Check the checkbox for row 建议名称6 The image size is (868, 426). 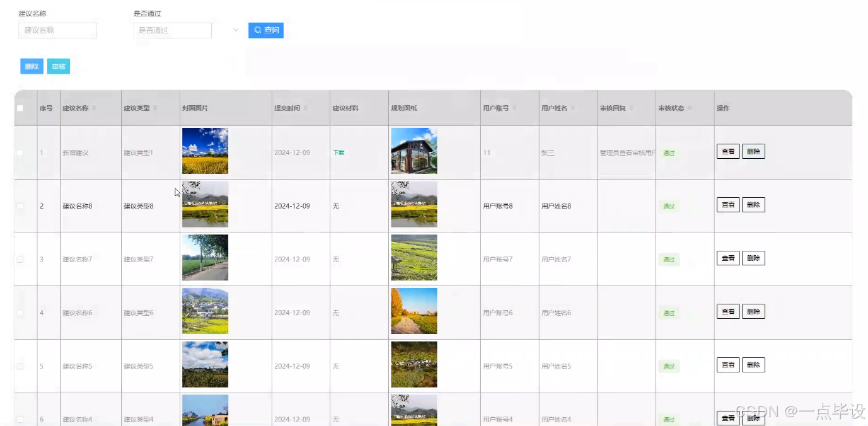[20, 313]
